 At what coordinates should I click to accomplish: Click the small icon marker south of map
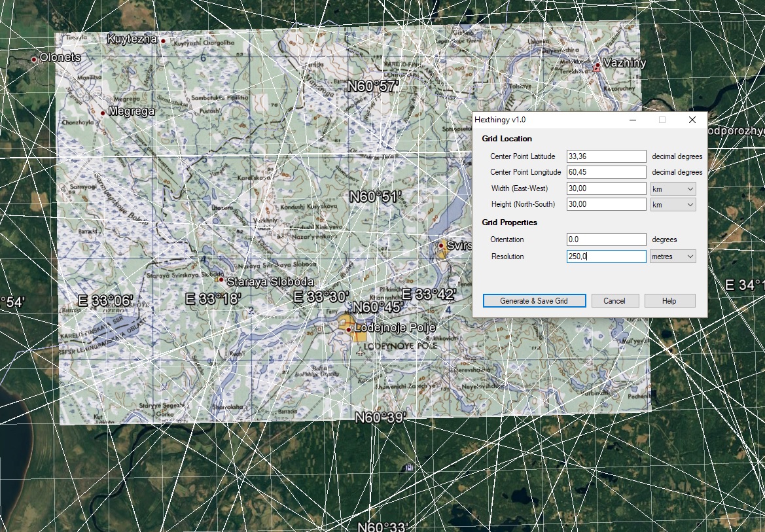[x=409, y=468]
